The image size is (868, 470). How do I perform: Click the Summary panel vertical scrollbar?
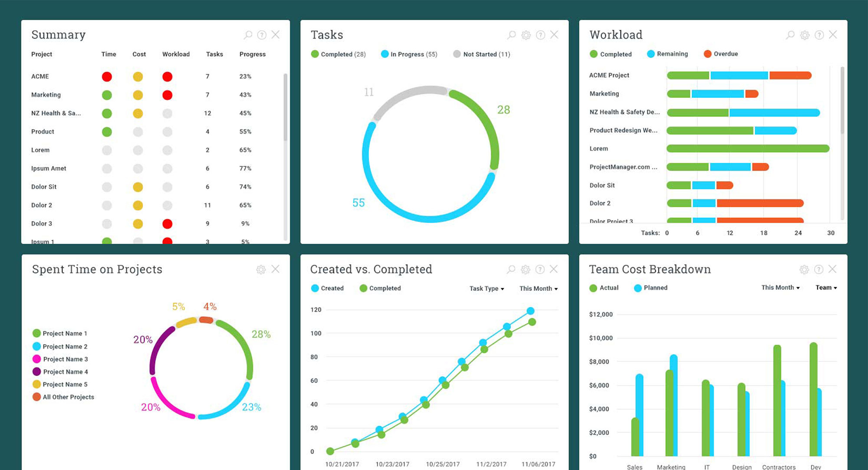pyautogui.click(x=285, y=107)
